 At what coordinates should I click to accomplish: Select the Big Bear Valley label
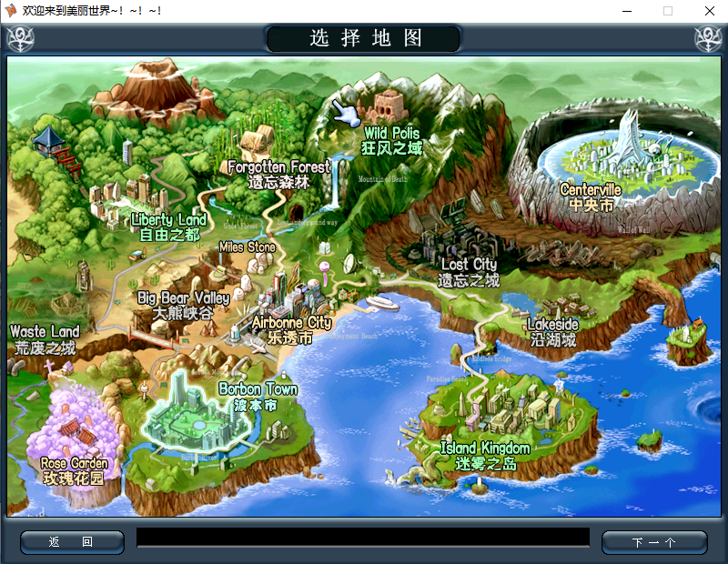coord(183,298)
